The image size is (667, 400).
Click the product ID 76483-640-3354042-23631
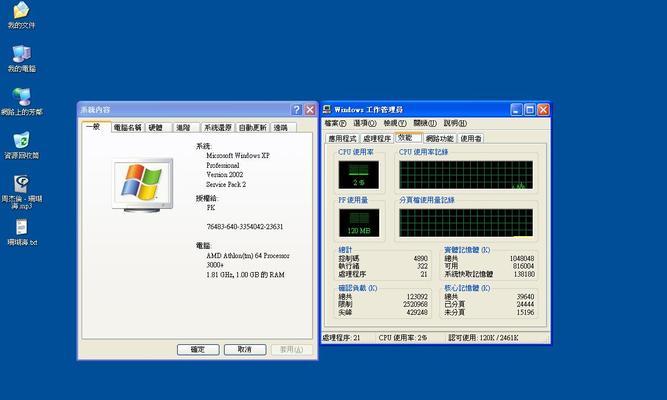point(245,226)
